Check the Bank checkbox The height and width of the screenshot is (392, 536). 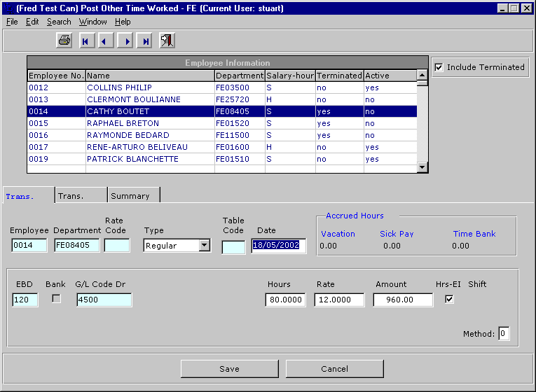[57, 299]
